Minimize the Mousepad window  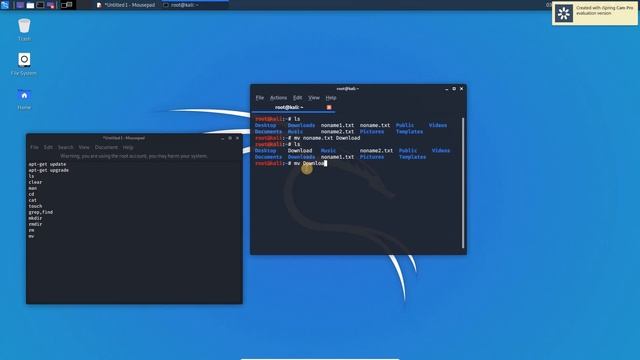point(222,138)
